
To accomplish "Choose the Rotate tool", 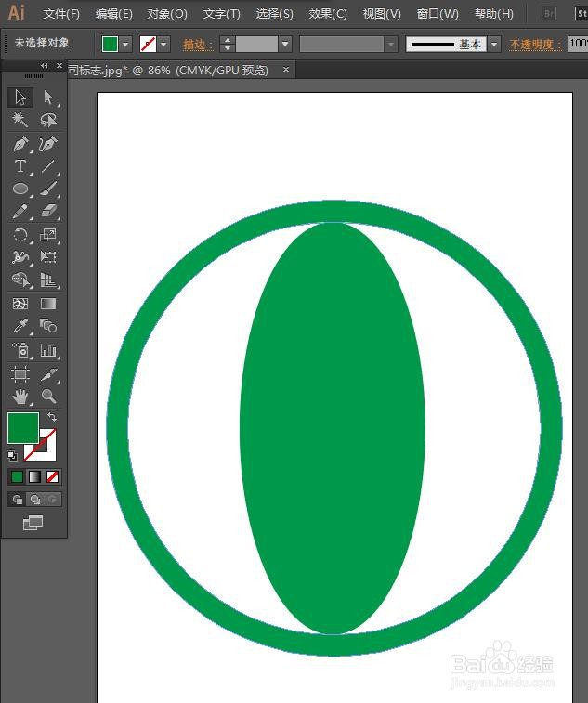I will coord(20,235).
